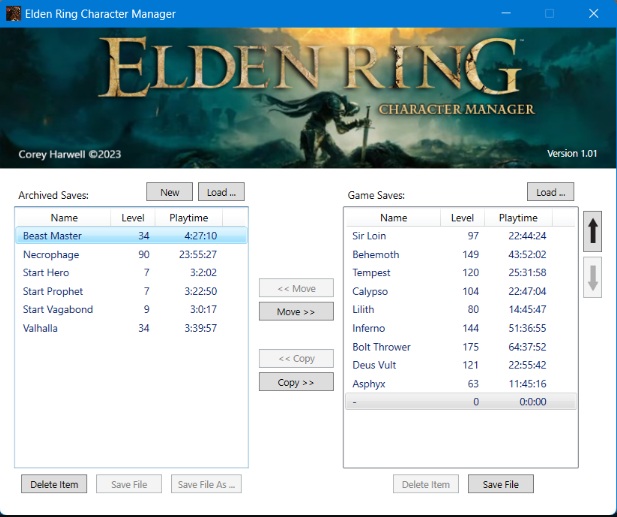Sort game saves by Name column
Screen dimensions: 617x517
click(393, 218)
